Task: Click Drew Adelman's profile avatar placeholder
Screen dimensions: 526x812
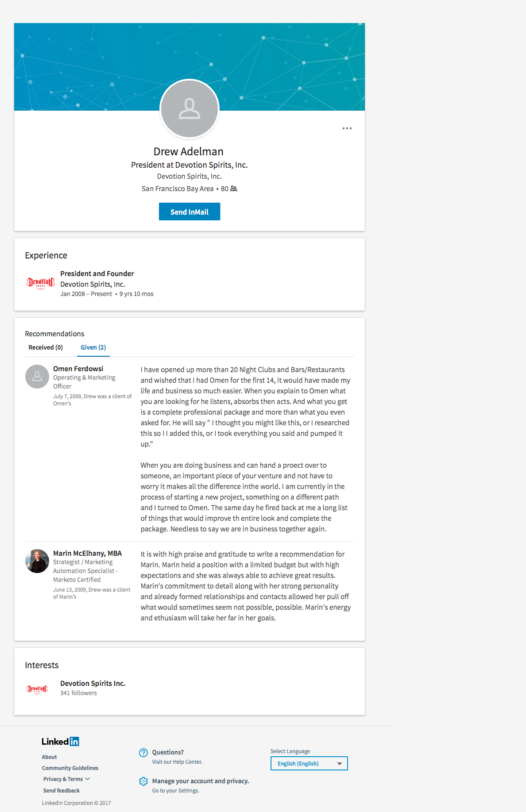Action: pyautogui.click(x=190, y=109)
